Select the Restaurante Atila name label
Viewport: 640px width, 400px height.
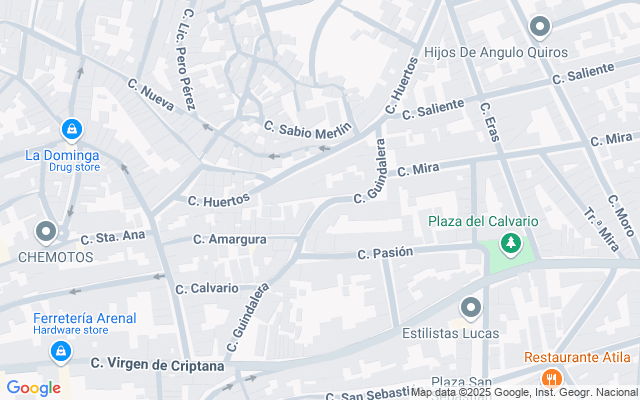point(577,358)
